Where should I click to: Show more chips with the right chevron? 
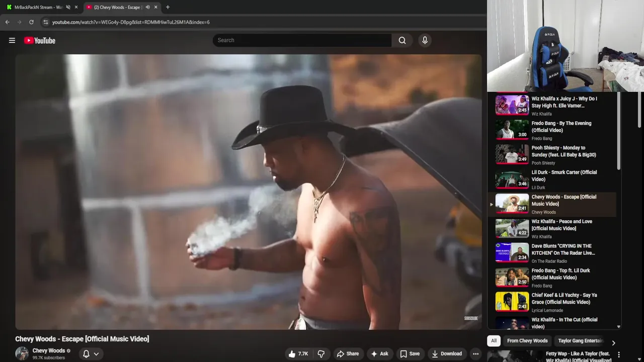pos(613,343)
